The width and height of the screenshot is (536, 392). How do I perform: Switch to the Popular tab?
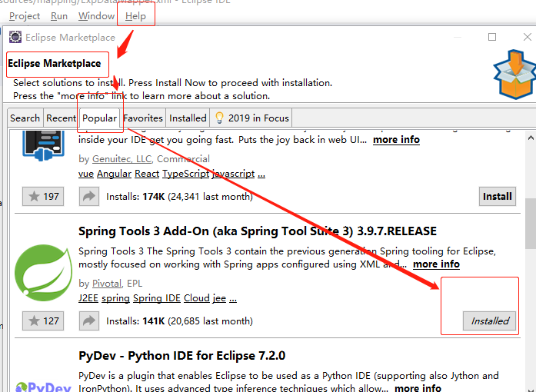99,118
